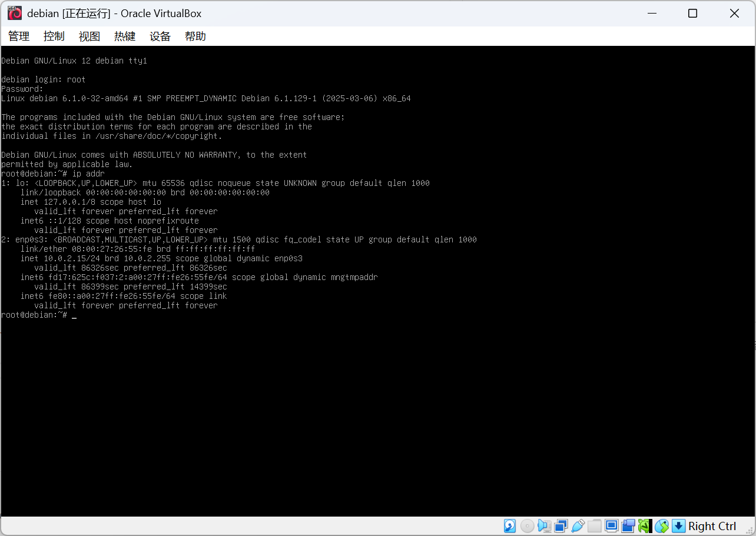Click the network adapter status icon

tap(561, 526)
